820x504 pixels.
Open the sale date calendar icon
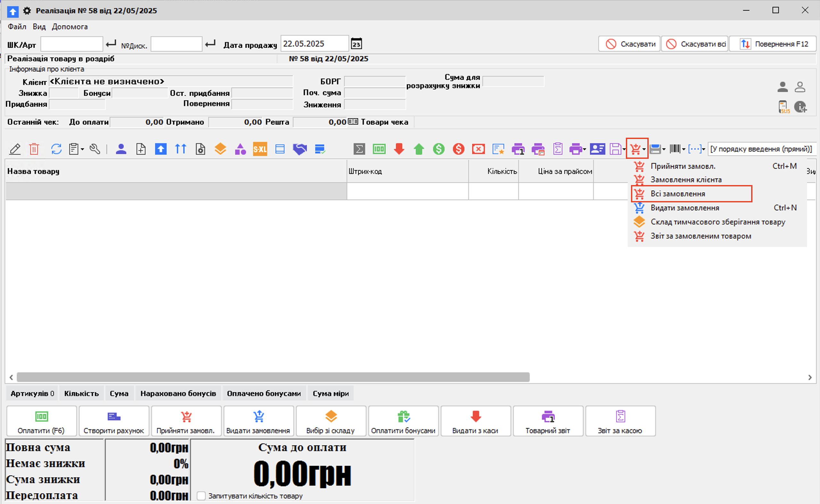coord(356,44)
